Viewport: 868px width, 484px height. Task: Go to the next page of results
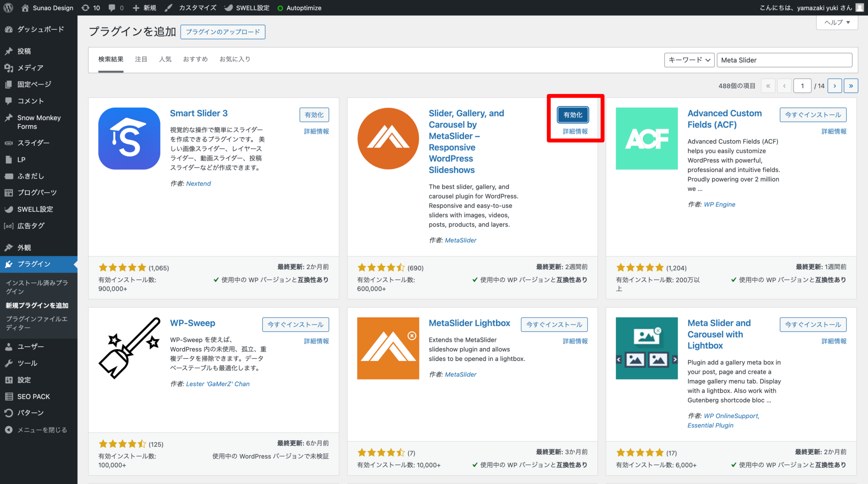pos(835,86)
